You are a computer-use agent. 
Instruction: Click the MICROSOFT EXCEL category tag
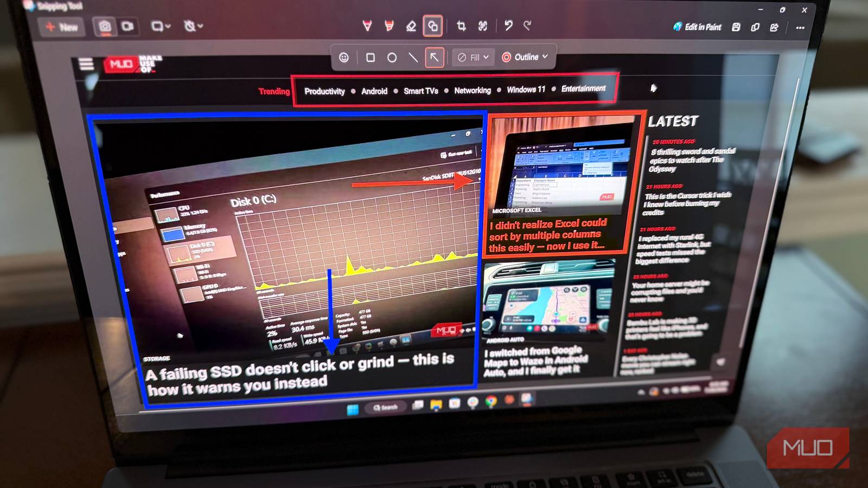[516, 210]
